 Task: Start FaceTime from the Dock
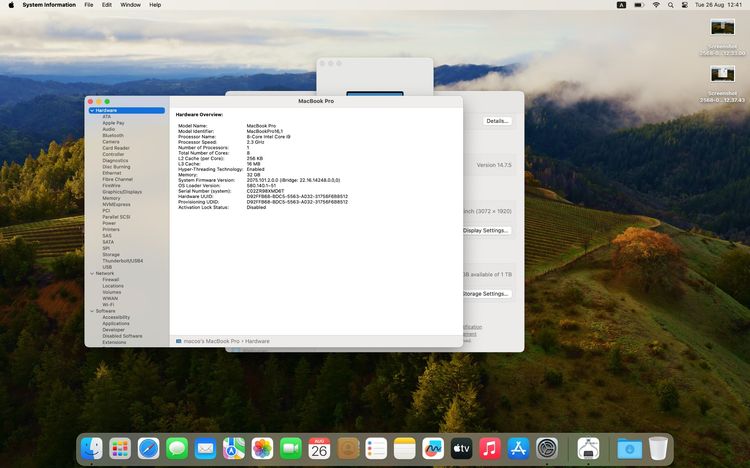click(x=291, y=449)
